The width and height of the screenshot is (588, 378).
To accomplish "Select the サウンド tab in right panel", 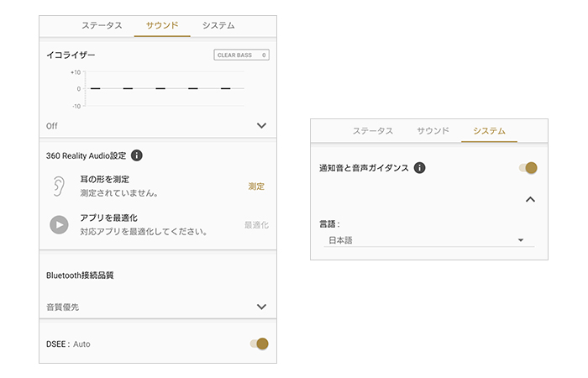I will (x=433, y=131).
